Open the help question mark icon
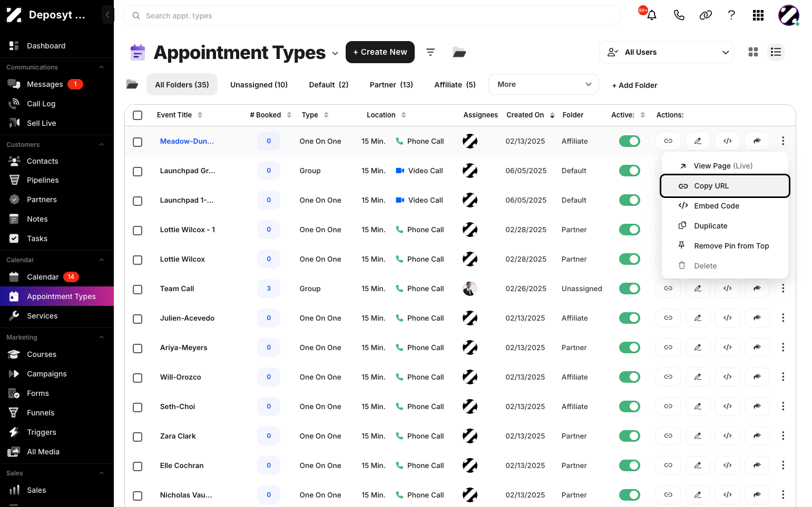 (x=731, y=15)
